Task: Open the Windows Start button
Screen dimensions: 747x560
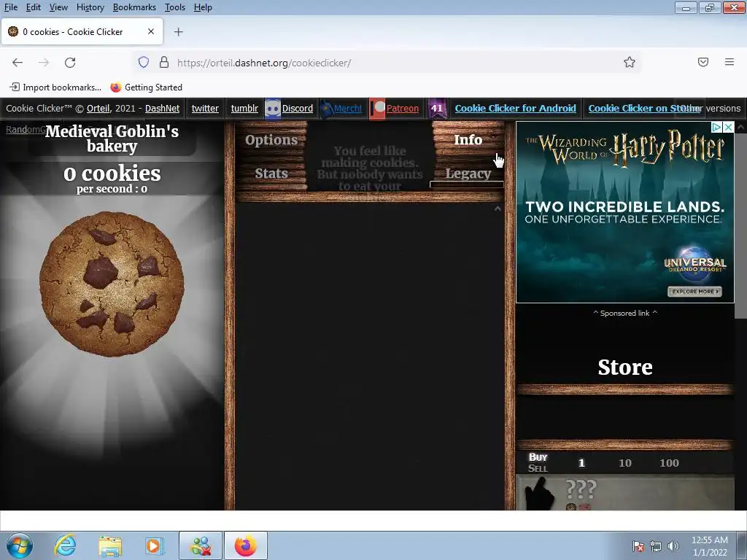Action: click(20, 545)
